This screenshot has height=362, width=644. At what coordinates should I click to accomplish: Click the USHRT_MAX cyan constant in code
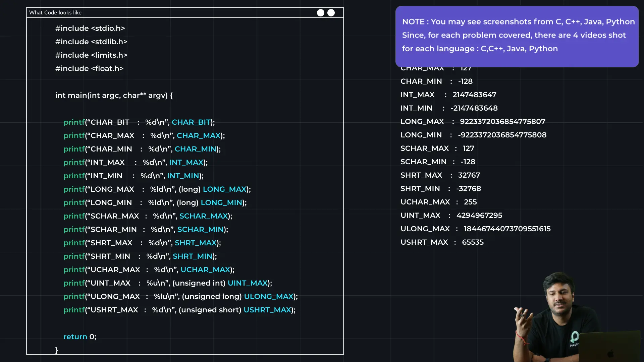pos(267,310)
